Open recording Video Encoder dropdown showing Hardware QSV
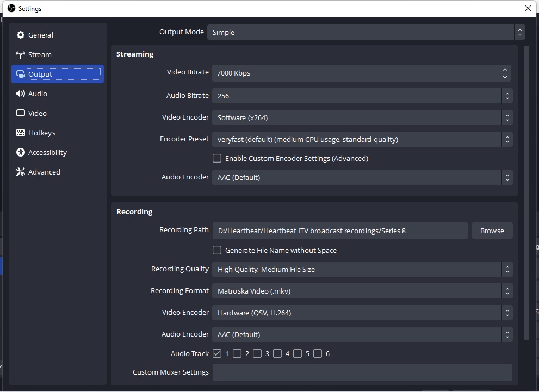The image size is (539, 392). [362, 313]
